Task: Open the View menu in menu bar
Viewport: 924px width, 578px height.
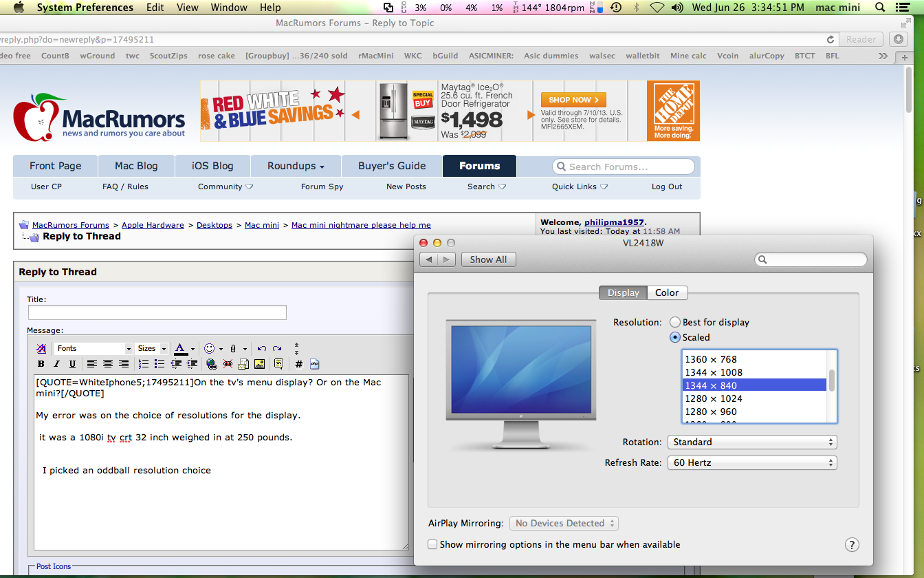Action: coord(188,8)
